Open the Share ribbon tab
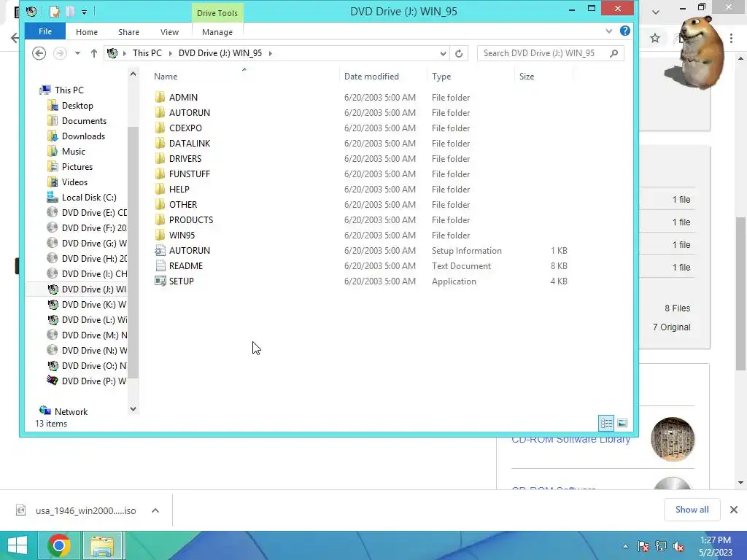747x560 pixels. pyautogui.click(x=128, y=32)
